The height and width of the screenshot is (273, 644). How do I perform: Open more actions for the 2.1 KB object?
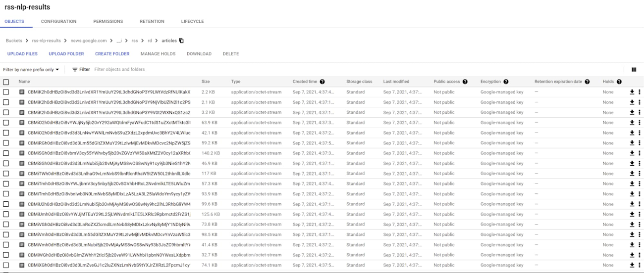tap(639, 102)
